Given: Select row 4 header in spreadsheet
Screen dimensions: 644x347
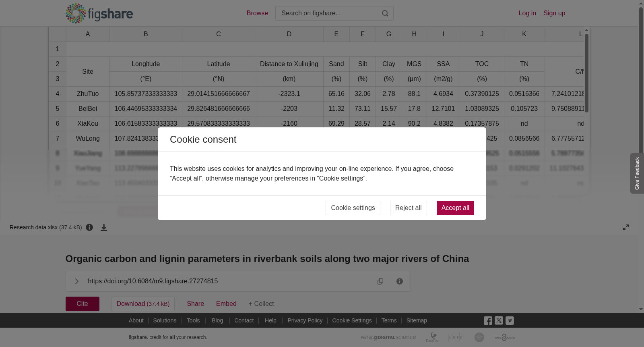Looking at the screenshot, I should click(x=58, y=94).
